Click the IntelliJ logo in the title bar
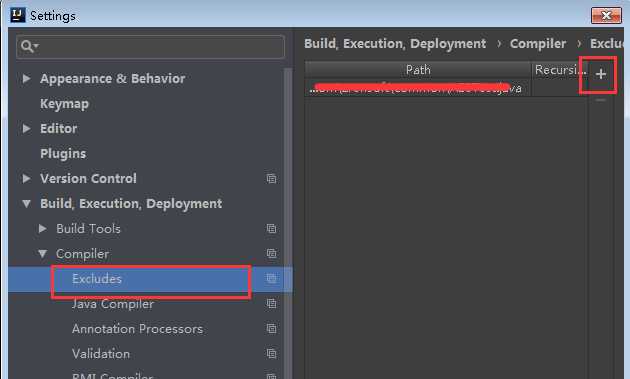The image size is (630, 379). click(18, 15)
